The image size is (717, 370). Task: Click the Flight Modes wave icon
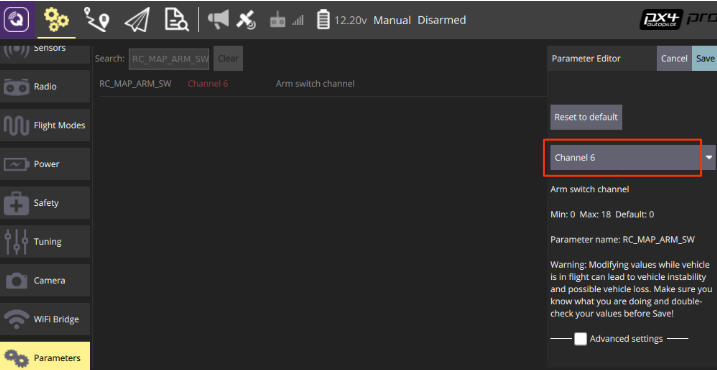pyautogui.click(x=16, y=125)
